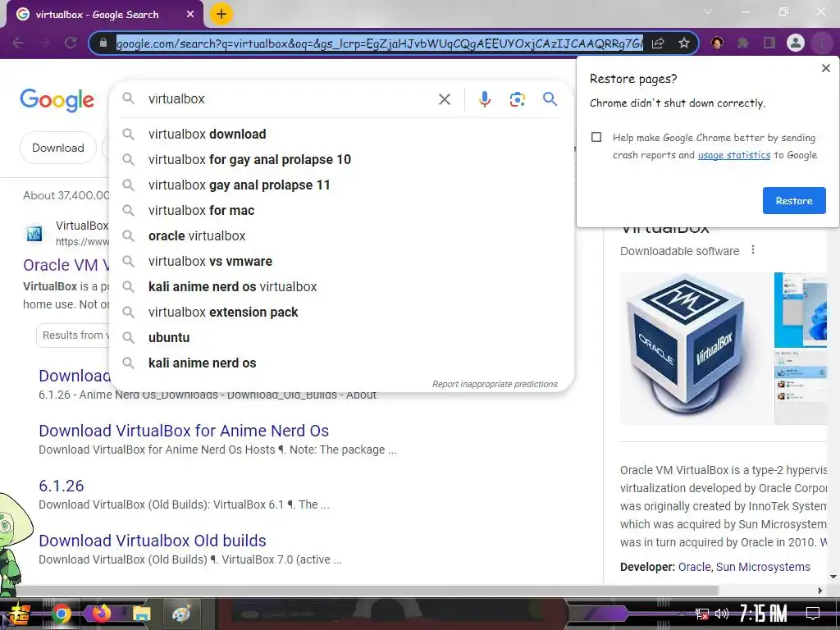Go back using browser back arrow

coord(18,43)
